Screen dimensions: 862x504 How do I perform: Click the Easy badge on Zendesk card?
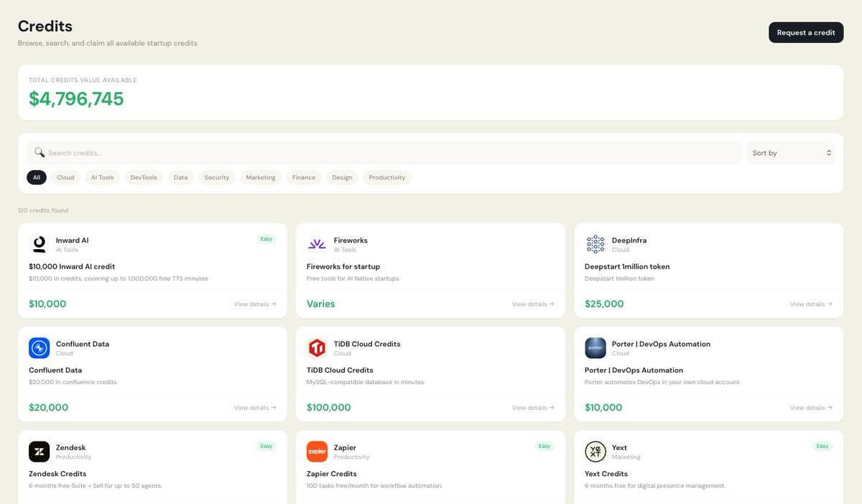267,446
